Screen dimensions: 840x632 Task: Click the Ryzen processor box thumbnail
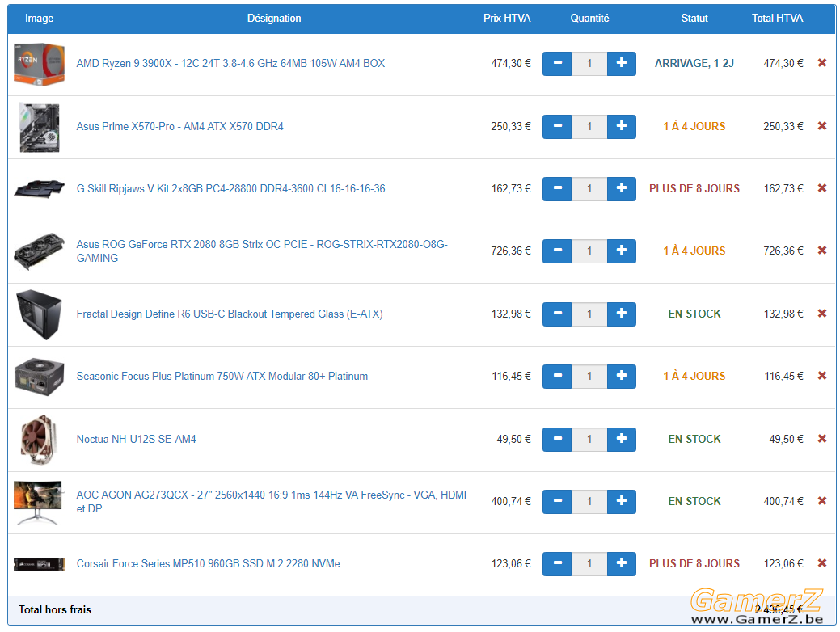click(39, 65)
